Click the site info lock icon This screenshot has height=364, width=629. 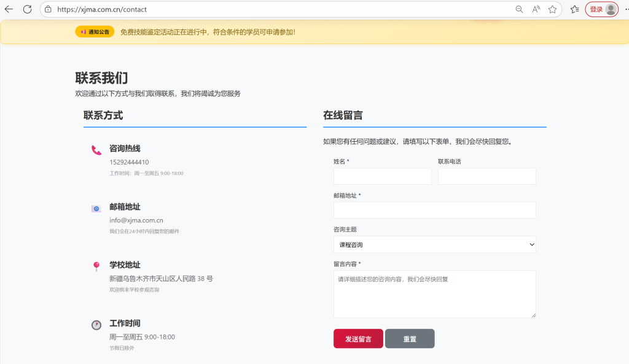coord(48,9)
